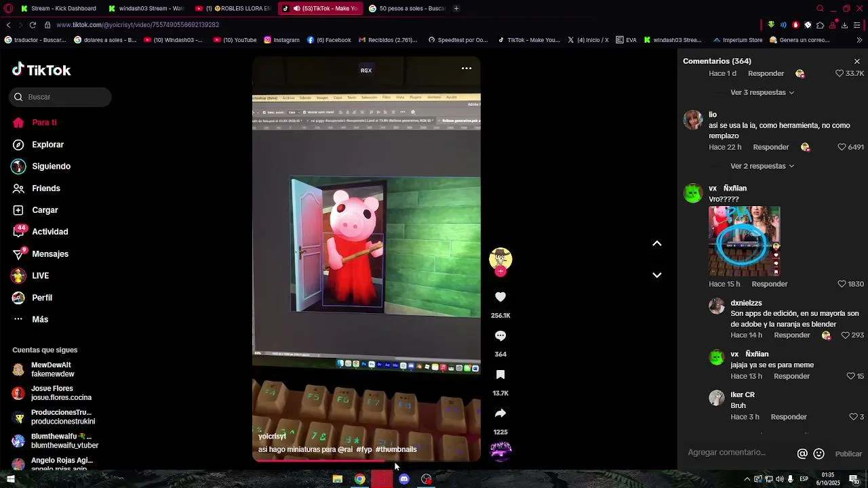
Task: Open the taskbar clock showing 01:35
Action: point(828,479)
